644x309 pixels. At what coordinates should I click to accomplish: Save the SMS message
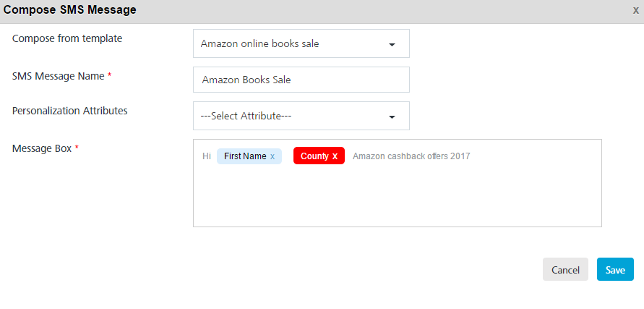615,269
